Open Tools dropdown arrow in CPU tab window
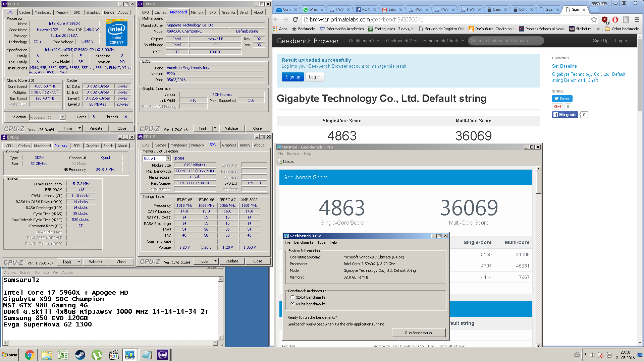644x362 pixels. tap(80, 128)
